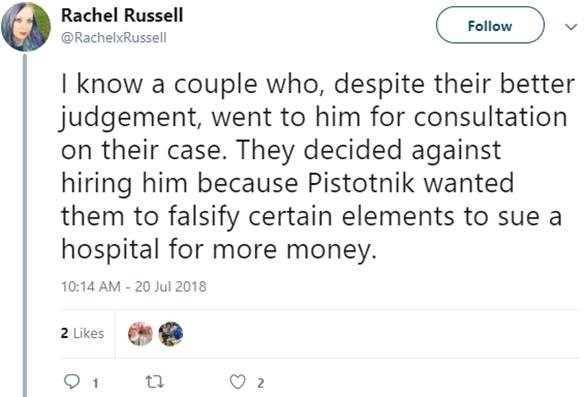Screen dimensions: 586x397
Task: Click the tweet's opening line "I know a couple"
Action: pyautogui.click(x=159, y=85)
